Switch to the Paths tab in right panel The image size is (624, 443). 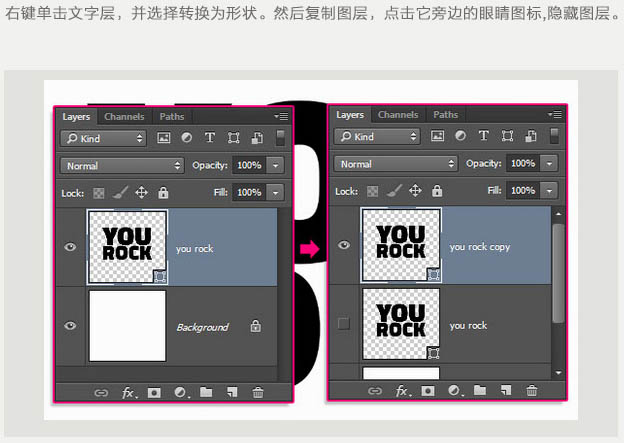[446, 115]
